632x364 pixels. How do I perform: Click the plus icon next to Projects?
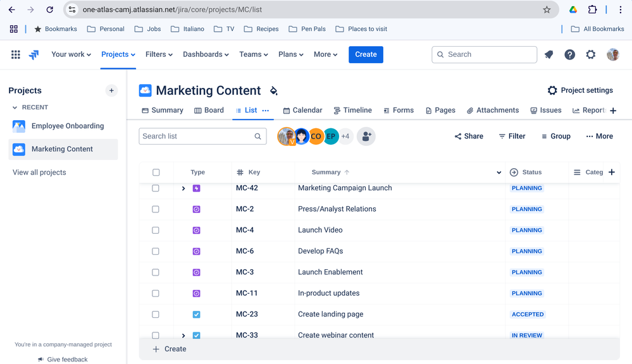(111, 90)
